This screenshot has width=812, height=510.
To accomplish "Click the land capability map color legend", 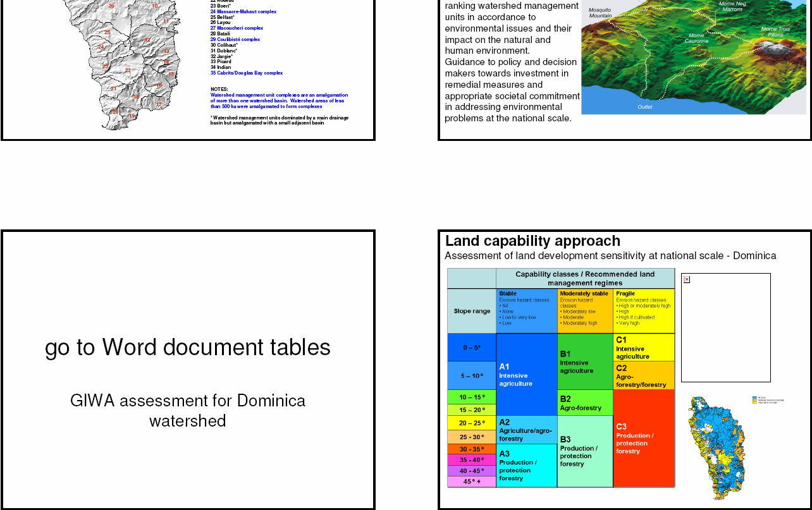I will click(768, 400).
